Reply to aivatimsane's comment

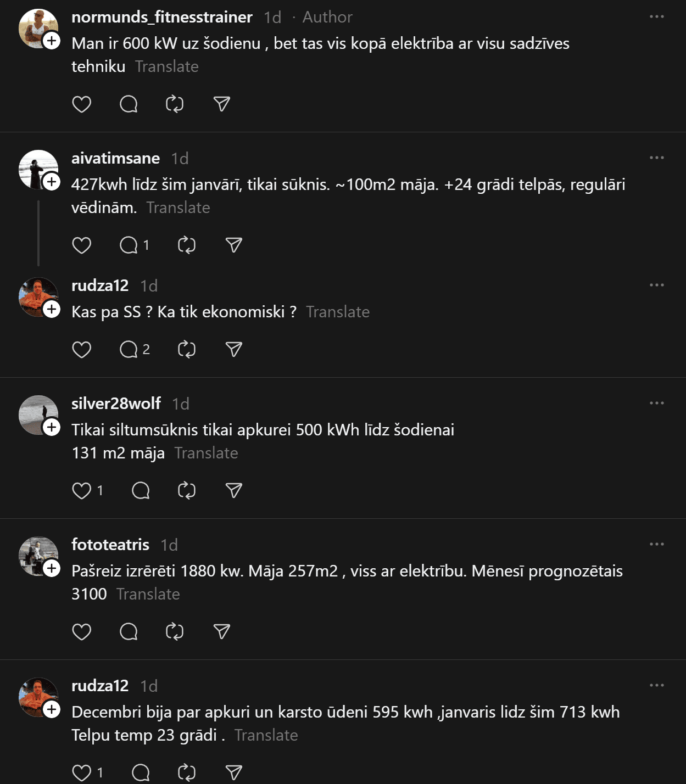click(x=129, y=245)
